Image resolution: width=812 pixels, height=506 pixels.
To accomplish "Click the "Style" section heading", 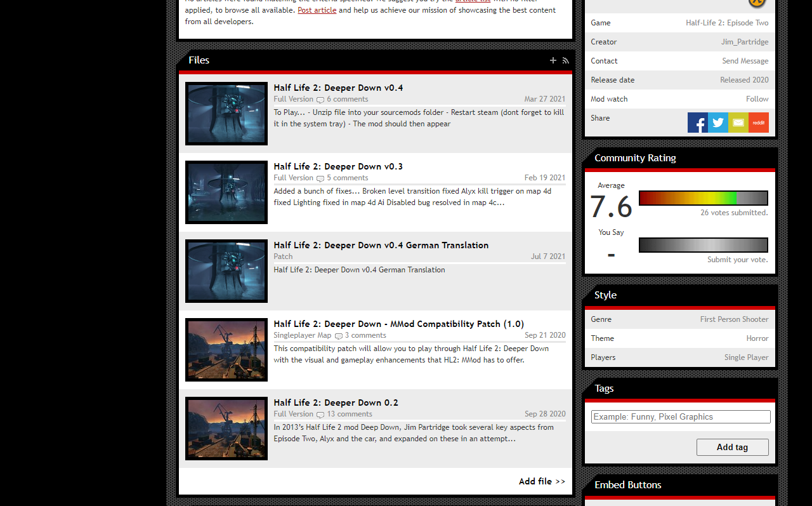I will tap(605, 295).
